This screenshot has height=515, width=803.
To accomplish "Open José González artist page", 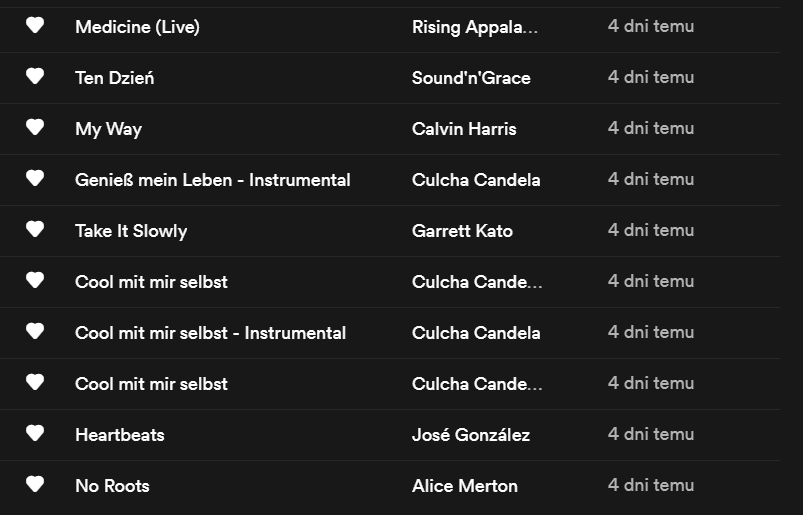I will point(471,435).
